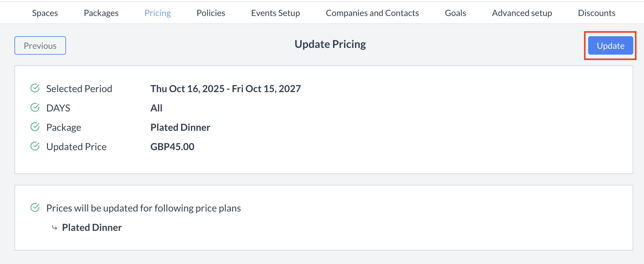Open the Packages tab
Screen dimensions: 644x264
tap(101, 13)
